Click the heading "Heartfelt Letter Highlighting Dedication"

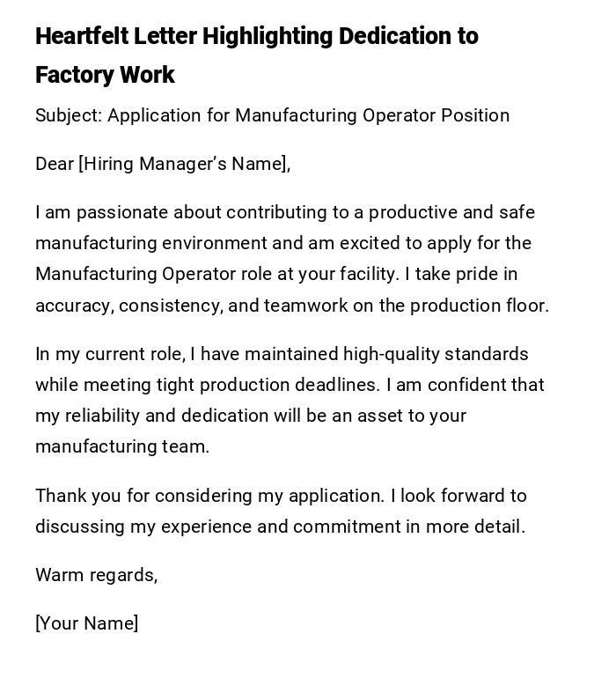pos(256,37)
